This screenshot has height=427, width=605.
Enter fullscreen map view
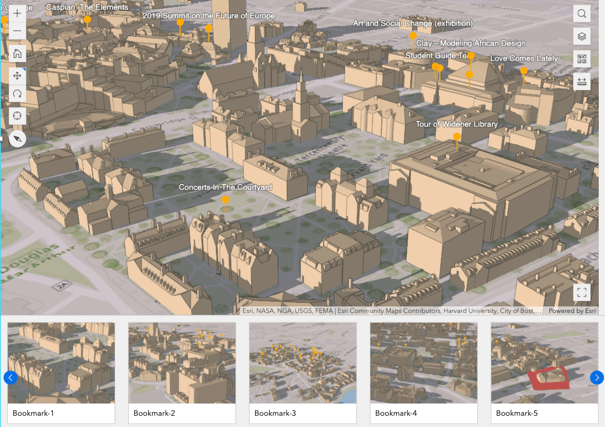(x=582, y=292)
